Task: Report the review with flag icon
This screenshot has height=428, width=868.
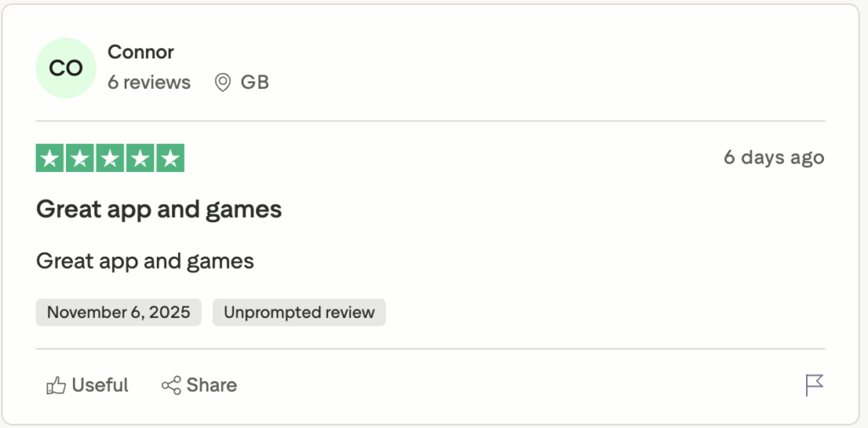Action: click(x=814, y=385)
